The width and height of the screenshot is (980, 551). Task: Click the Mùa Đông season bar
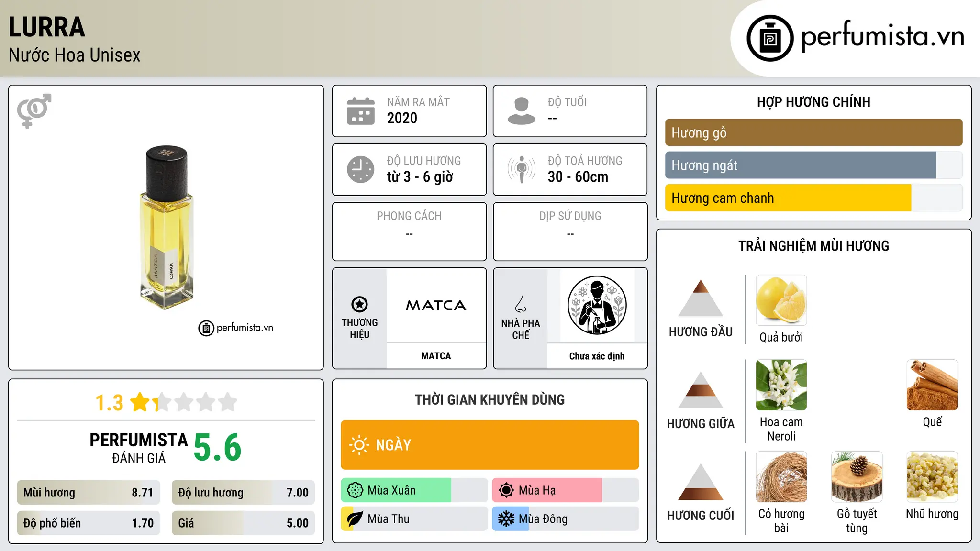565,519
